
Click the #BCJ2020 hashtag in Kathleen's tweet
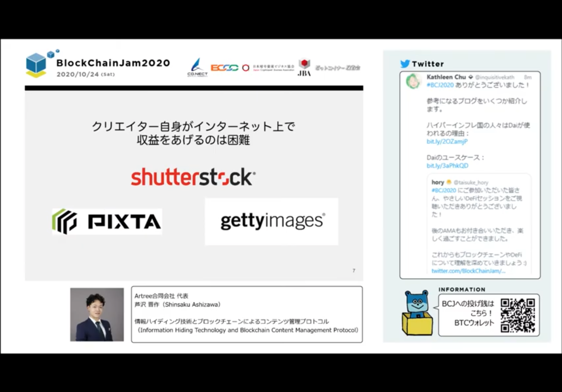click(441, 85)
